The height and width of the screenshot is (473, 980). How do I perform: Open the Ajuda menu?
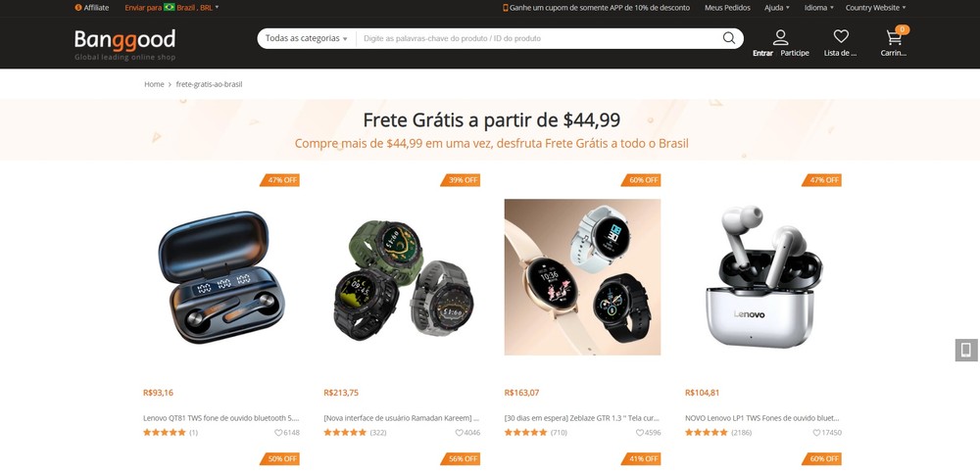click(x=777, y=8)
